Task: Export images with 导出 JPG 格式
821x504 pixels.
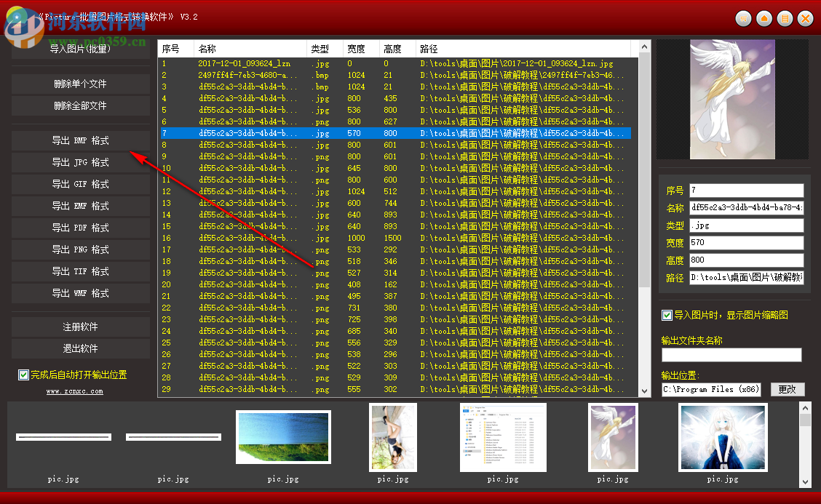Action: [x=80, y=162]
